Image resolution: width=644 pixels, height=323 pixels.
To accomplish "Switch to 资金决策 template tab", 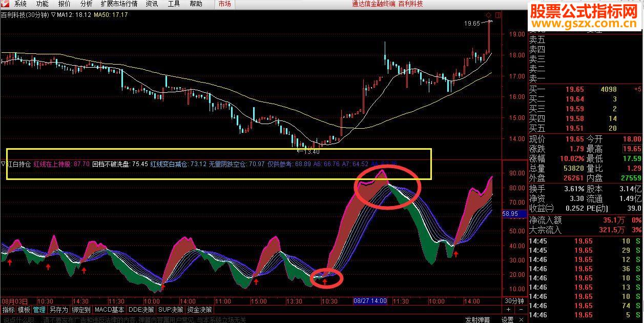I will coord(200,310).
